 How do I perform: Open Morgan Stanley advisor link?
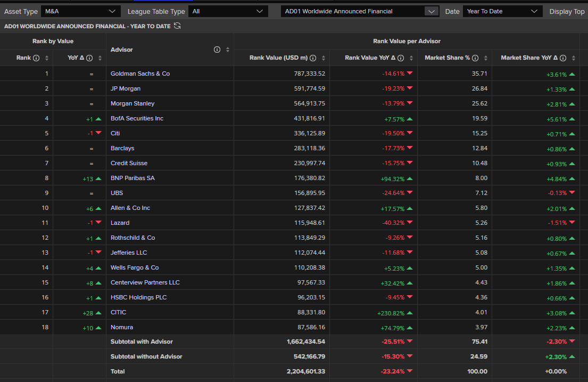132,103
